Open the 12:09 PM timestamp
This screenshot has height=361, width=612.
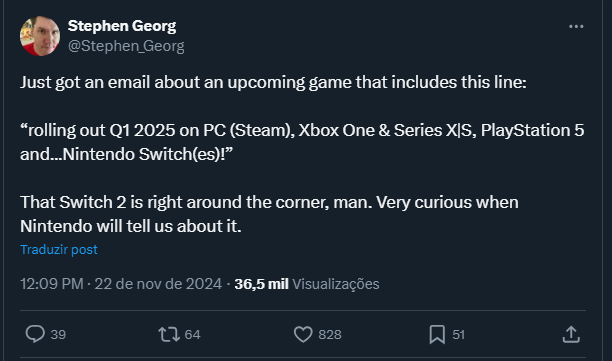(x=52, y=284)
